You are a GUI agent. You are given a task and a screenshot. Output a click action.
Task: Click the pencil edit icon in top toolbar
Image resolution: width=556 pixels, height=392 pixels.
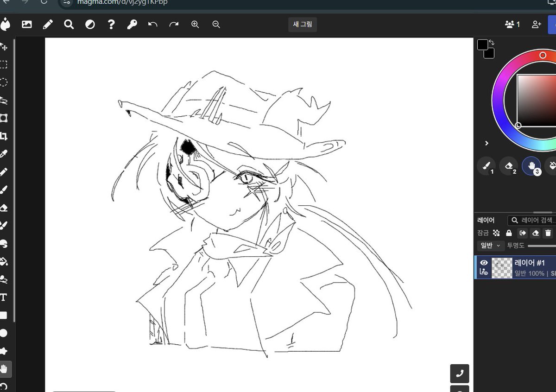48,25
